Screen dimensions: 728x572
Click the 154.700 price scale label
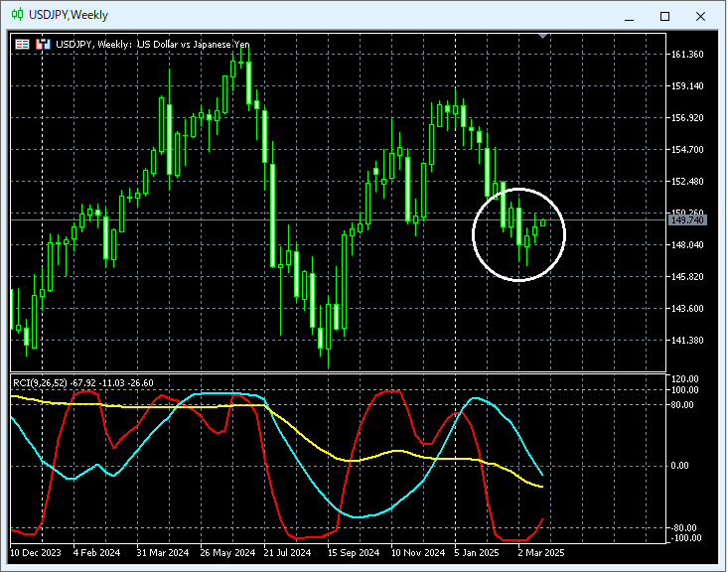tap(687, 150)
